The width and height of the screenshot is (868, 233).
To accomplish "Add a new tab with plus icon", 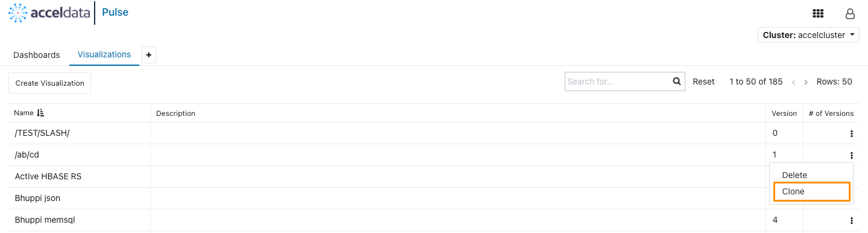I will [x=149, y=55].
